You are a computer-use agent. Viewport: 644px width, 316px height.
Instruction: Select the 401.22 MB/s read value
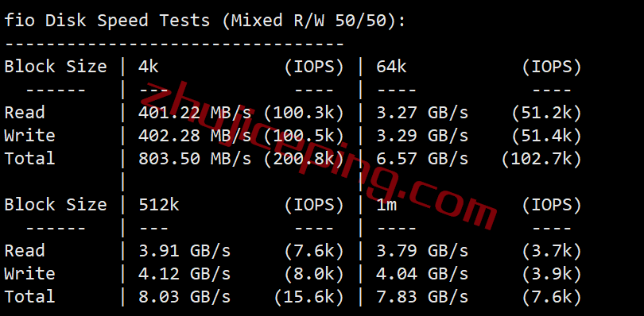coord(195,113)
